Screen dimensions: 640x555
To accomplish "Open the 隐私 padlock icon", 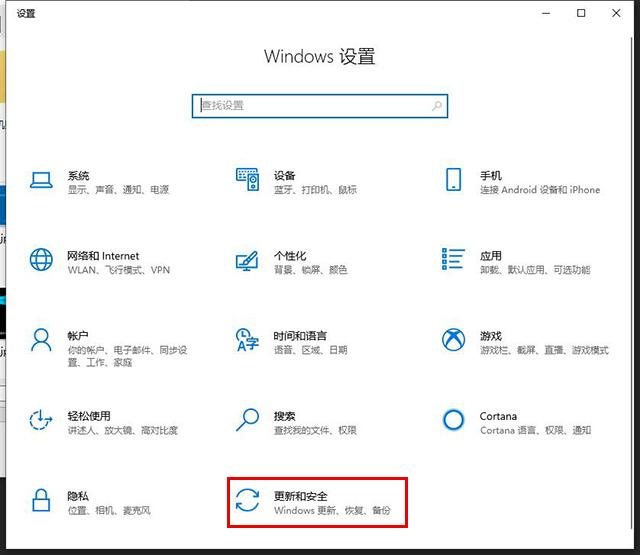I will coord(41,500).
